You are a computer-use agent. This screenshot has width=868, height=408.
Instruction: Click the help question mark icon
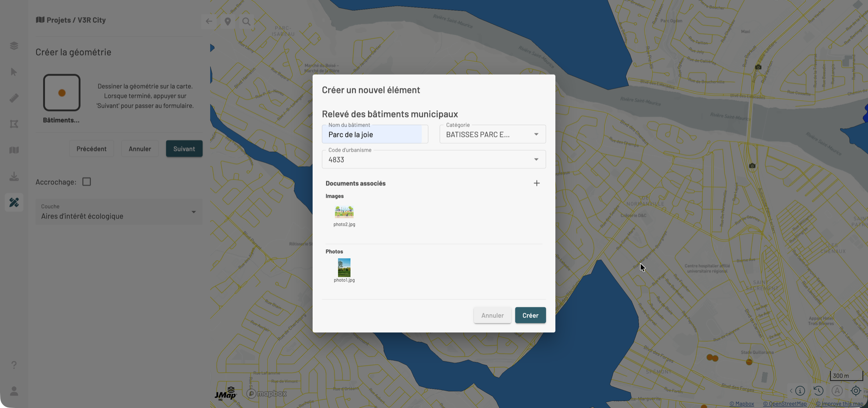click(x=14, y=365)
